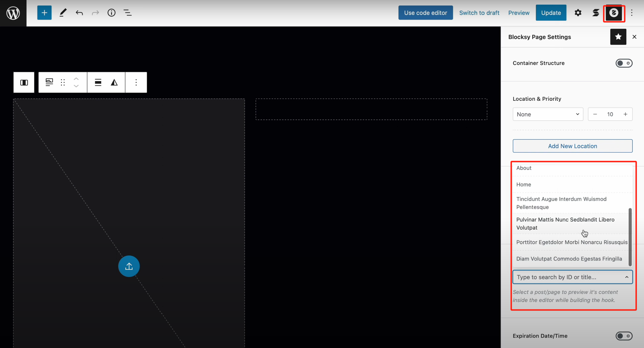Screen dimensions: 644x348
Task: Open the block inserter with the plus icon
Action: pyautogui.click(x=44, y=13)
